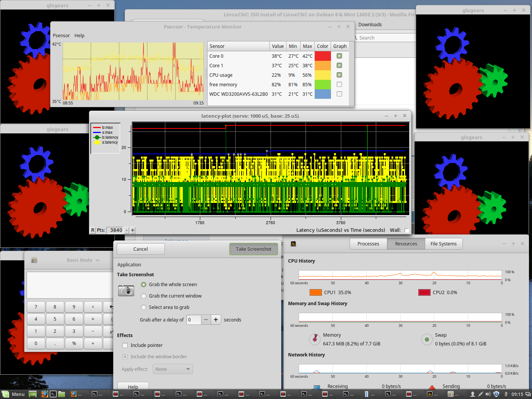Click the 5 key on calculator
The image size is (532, 399).
coord(55,319)
